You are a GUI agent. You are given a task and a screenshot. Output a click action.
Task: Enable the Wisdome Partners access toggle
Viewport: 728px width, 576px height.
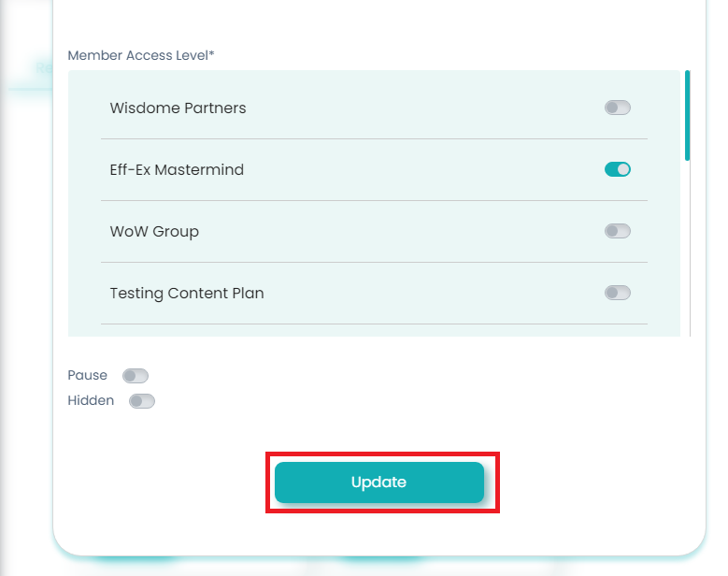[617, 108]
